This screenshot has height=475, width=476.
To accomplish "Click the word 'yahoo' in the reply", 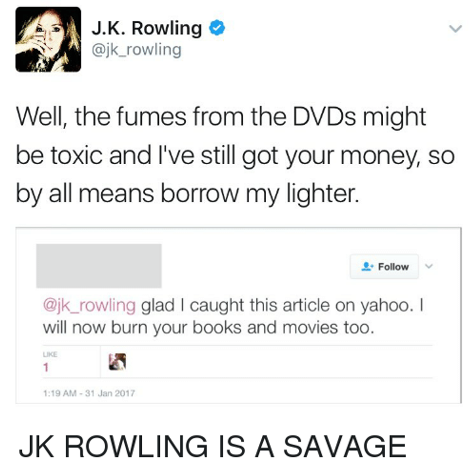I will pyautogui.click(x=385, y=305).
